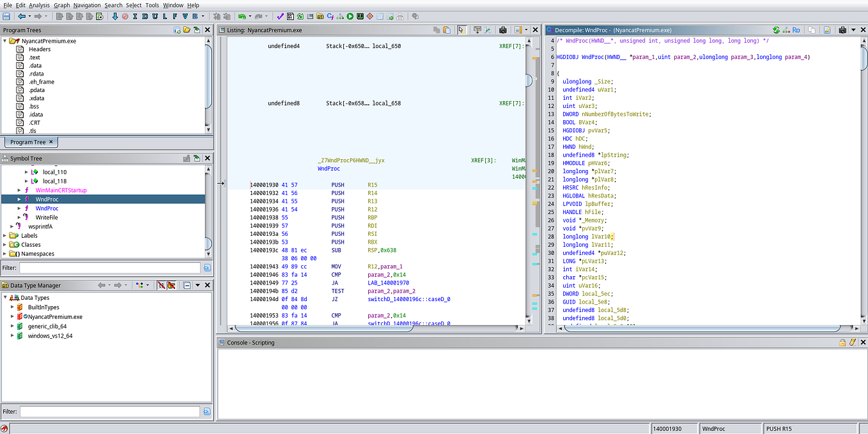The image size is (868, 434).
Task: Click the purple checkmark Bookmarks icon
Action: coord(280,16)
